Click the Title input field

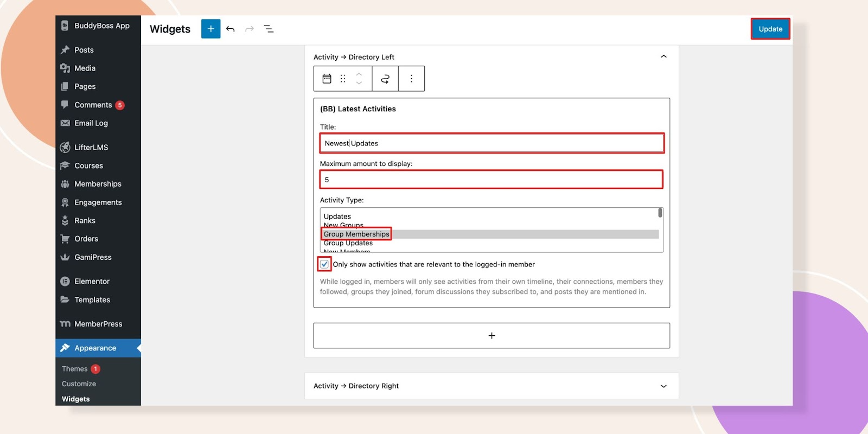(x=492, y=143)
